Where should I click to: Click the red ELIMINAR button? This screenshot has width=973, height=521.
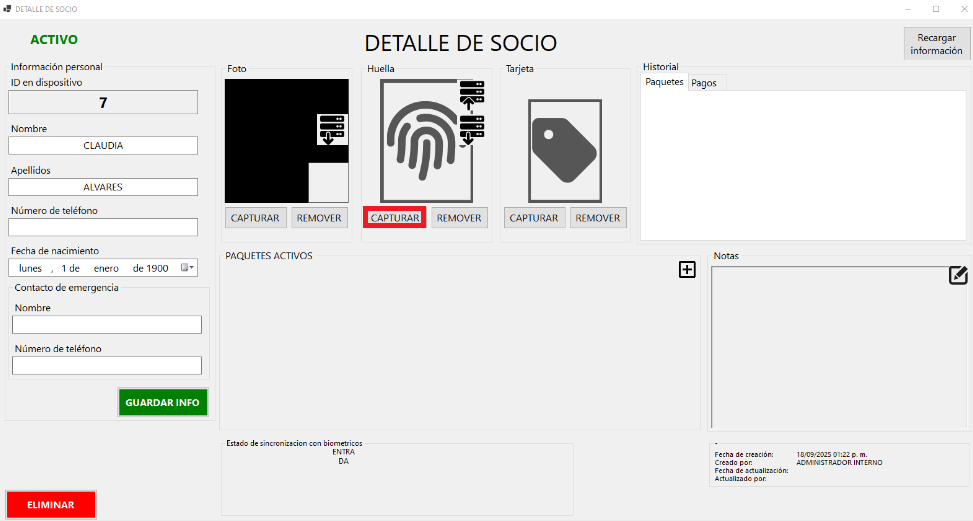pyautogui.click(x=51, y=505)
